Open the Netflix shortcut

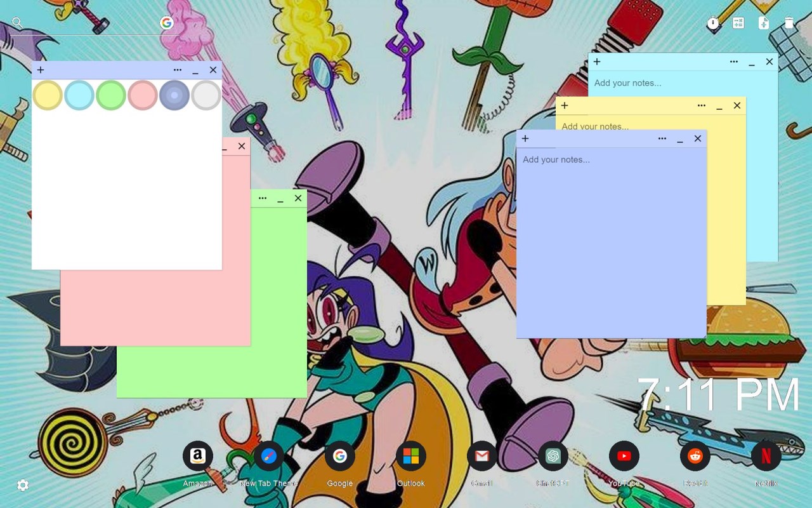766,456
